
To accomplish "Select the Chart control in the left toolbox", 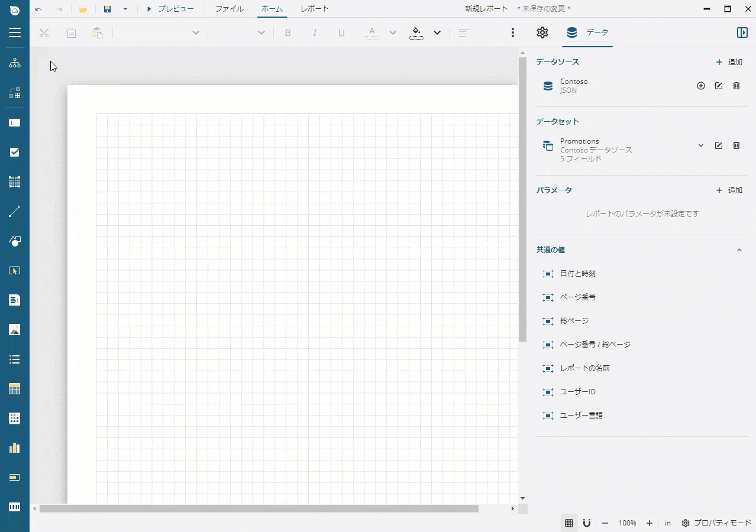I will tap(15, 448).
